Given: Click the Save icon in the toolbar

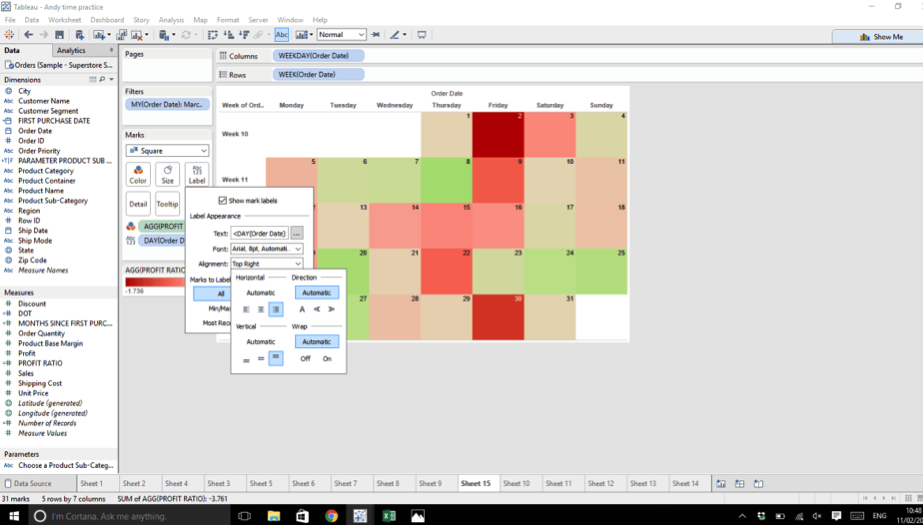Looking at the screenshot, I should pyautogui.click(x=59, y=35).
